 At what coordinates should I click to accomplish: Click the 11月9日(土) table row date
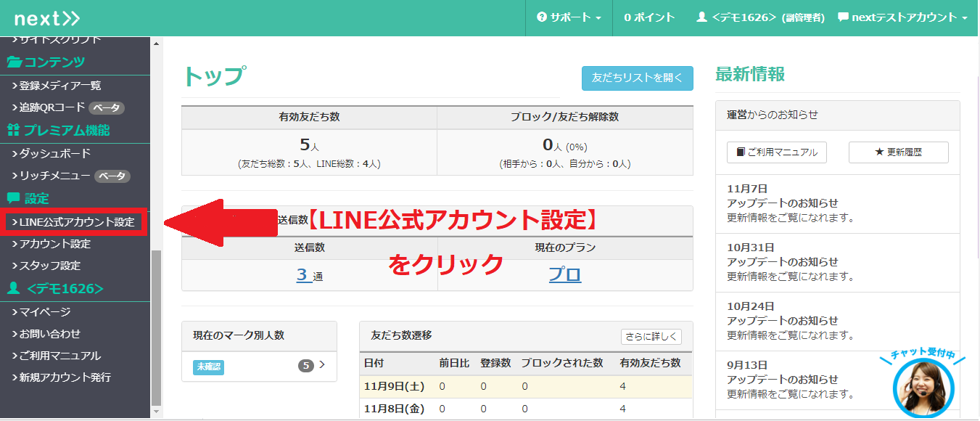point(395,387)
